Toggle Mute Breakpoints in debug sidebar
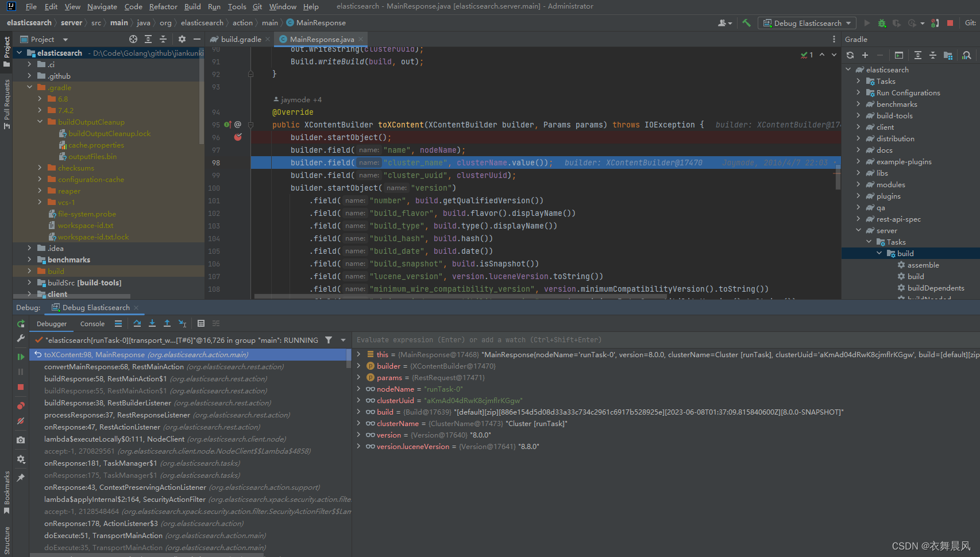The height and width of the screenshot is (557, 980). pyautogui.click(x=21, y=421)
